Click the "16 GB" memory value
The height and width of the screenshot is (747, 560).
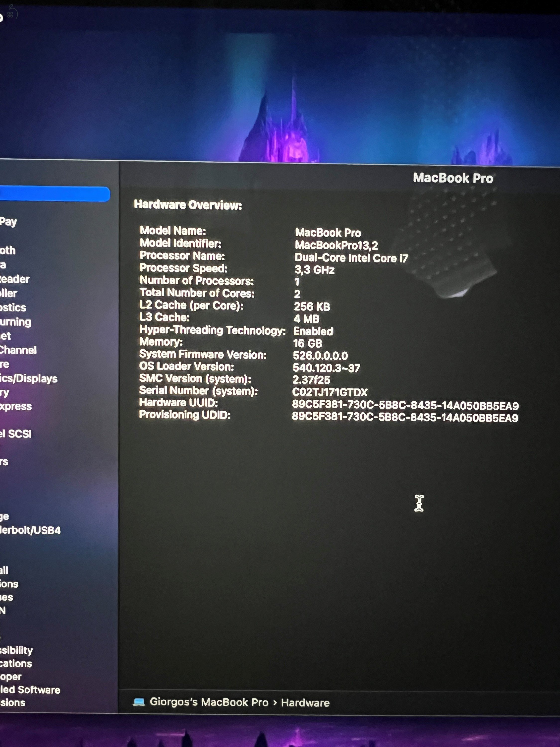(x=308, y=343)
